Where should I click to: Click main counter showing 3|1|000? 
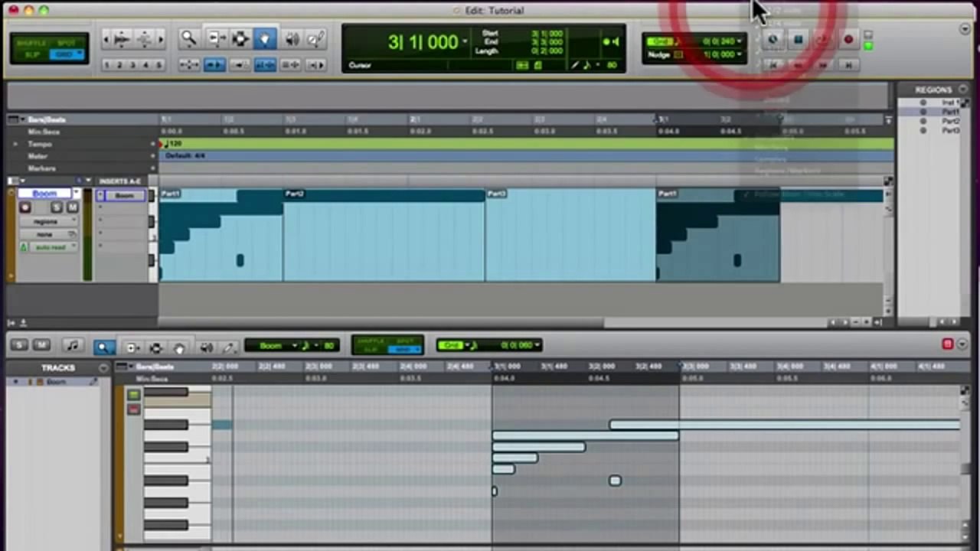click(423, 42)
